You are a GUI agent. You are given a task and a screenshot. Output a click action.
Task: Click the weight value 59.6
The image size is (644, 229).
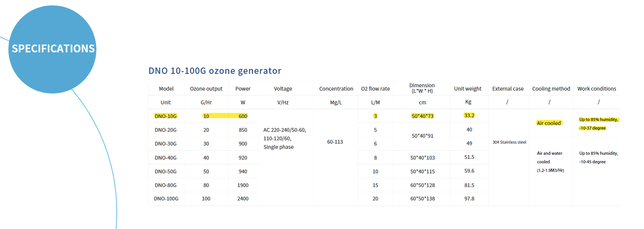coord(469,171)
